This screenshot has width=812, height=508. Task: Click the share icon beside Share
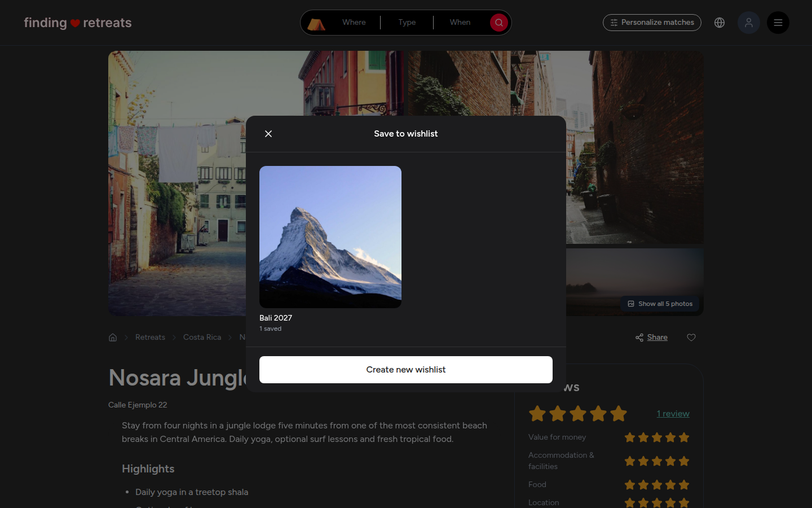click(639, 338)
